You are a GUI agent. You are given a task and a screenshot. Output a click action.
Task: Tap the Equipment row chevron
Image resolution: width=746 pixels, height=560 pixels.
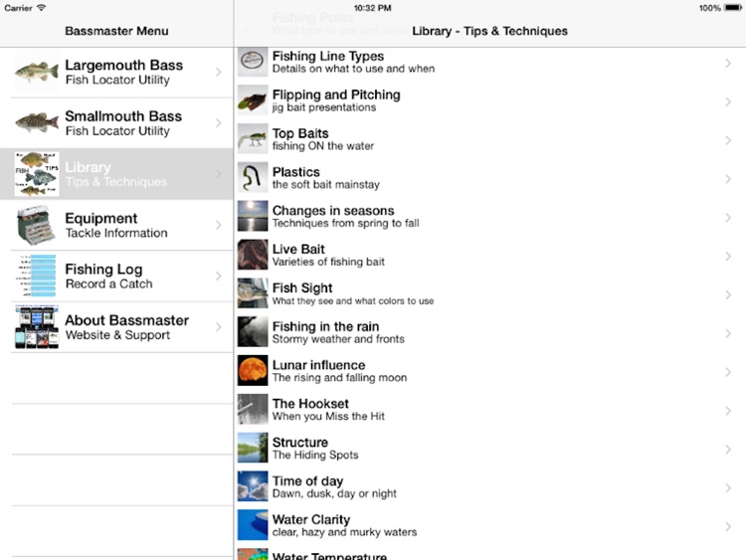coord(219,225)
